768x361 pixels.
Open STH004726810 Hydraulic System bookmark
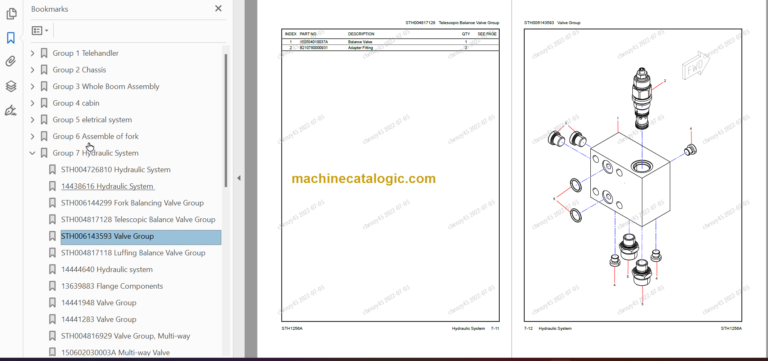pos(116,169)
